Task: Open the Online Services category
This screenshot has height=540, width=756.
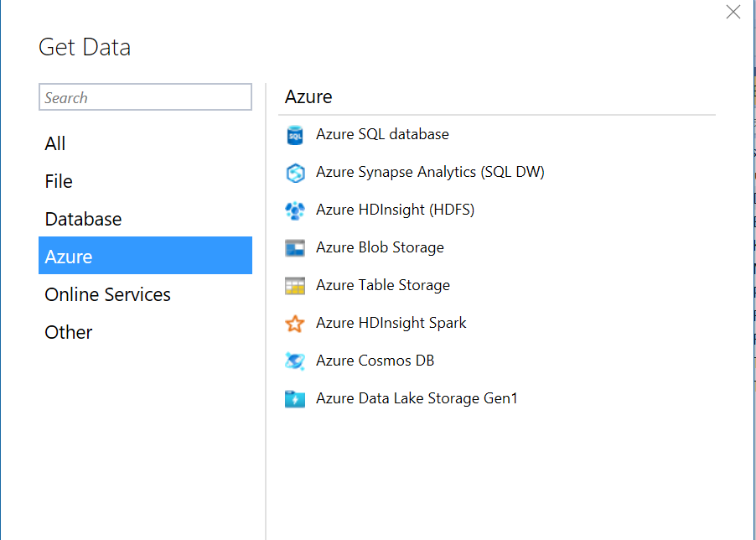Action: tap(145, 294)
